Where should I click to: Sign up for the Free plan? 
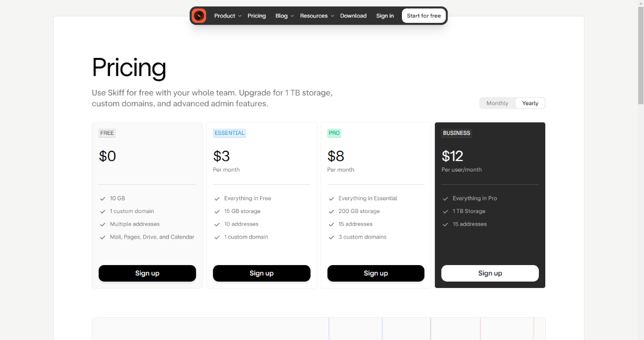(x=147, y=273)
